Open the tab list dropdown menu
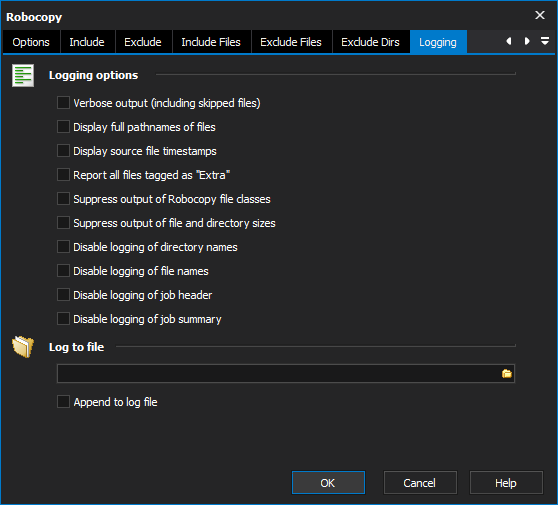The width and height of the screenshot is (558, 505). (545, 41)
